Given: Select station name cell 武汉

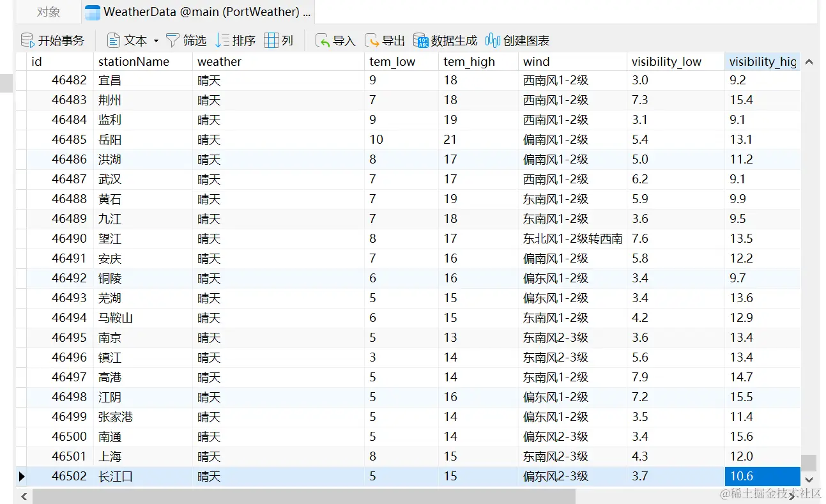Looking at the screenshot, I should tap(143, 179).
